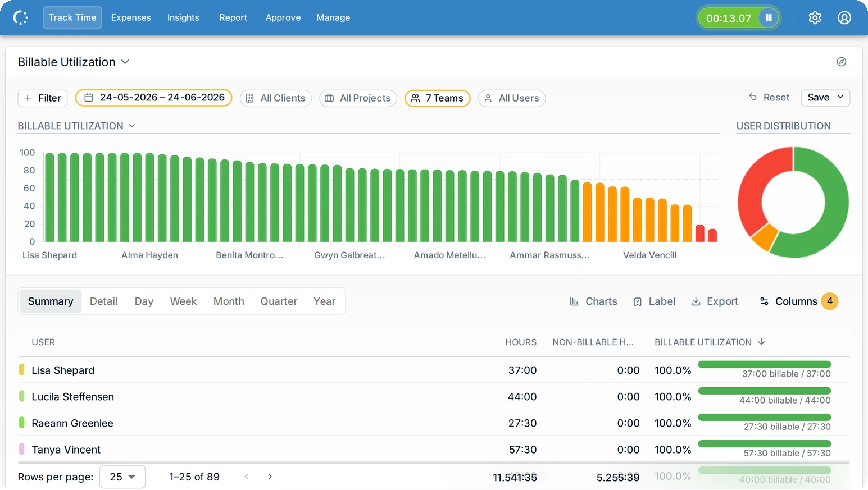Change the rows per page value
This screenshot has width=868, height=490.
122,477
